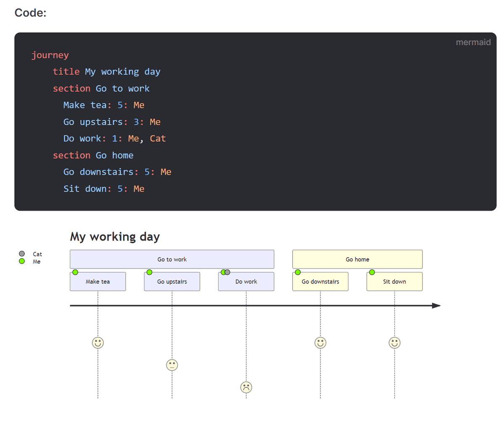Screen dimensions: 504x441
Task: Click the green Me dot on Sit down
Action: pyautogui.click(x=372, y=272)
